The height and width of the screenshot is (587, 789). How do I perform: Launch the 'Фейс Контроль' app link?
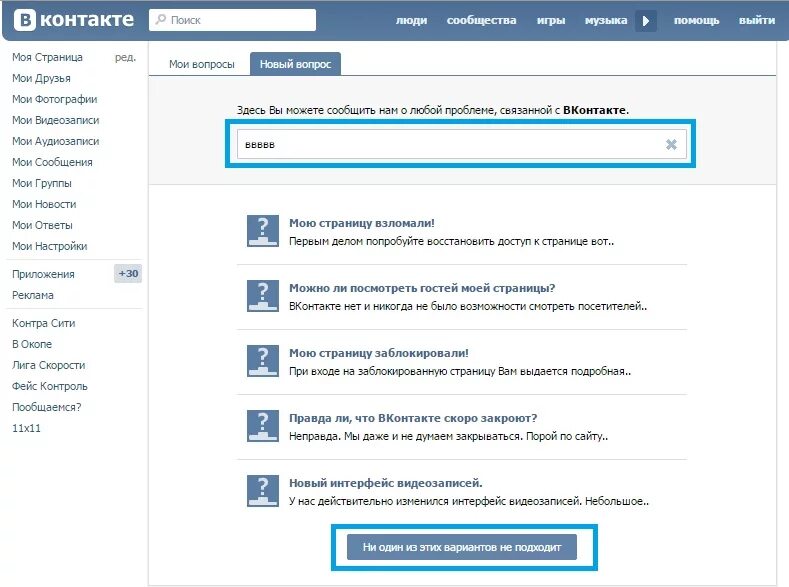point(50,386)
